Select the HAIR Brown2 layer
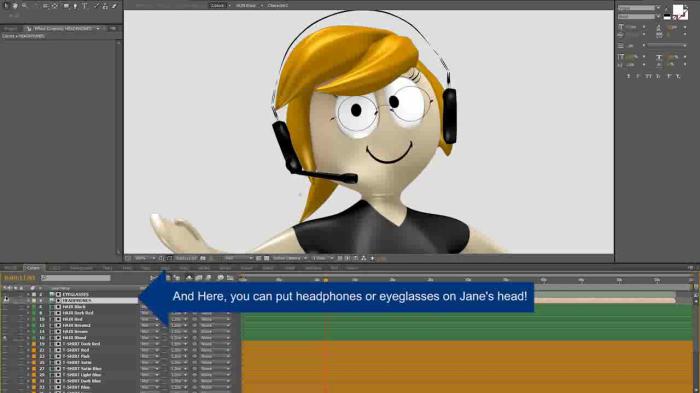 (76, 326)
